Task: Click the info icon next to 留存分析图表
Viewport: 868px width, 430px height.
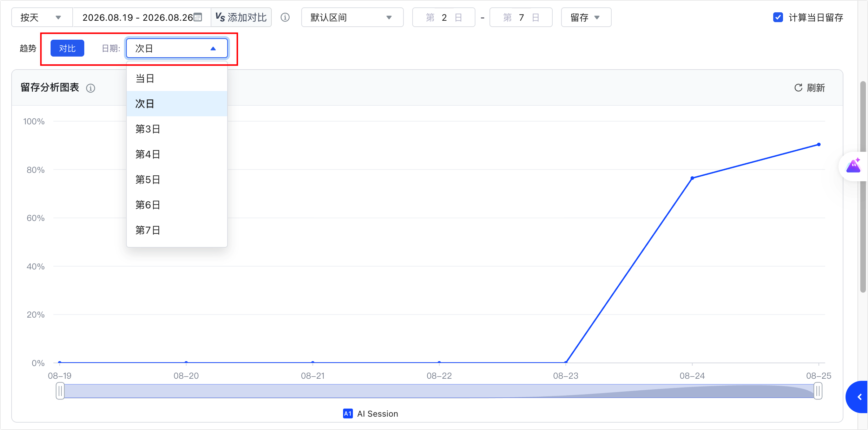Action: [x=91, y=88]
